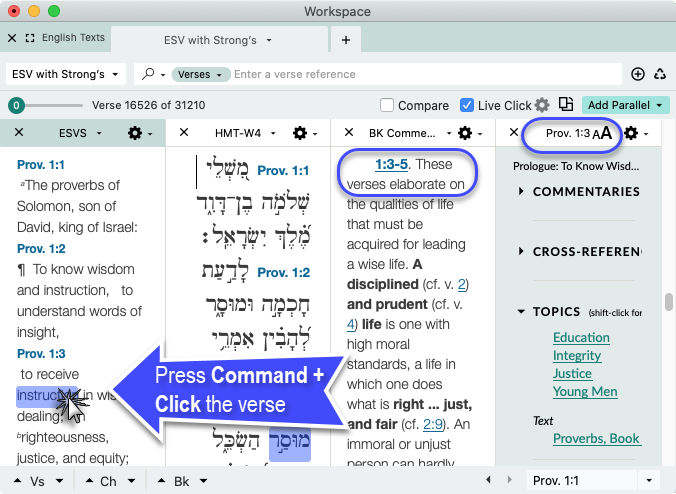Click the add-to-workspace plus circle icon

tap(638, 74)
